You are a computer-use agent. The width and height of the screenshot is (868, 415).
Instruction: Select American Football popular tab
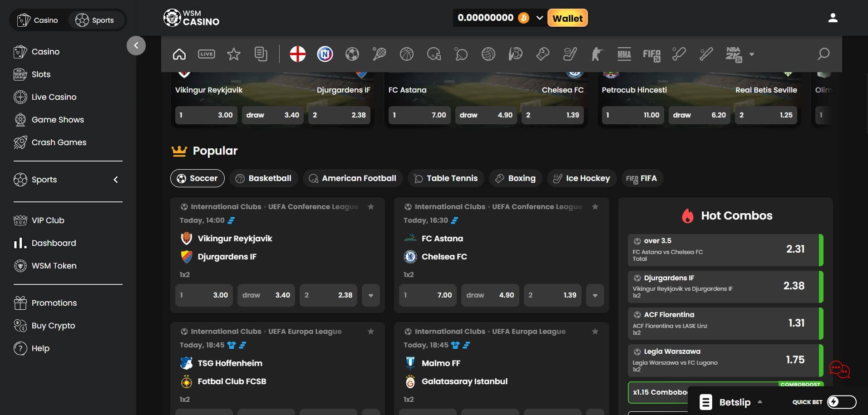click(x=353, y=178)
